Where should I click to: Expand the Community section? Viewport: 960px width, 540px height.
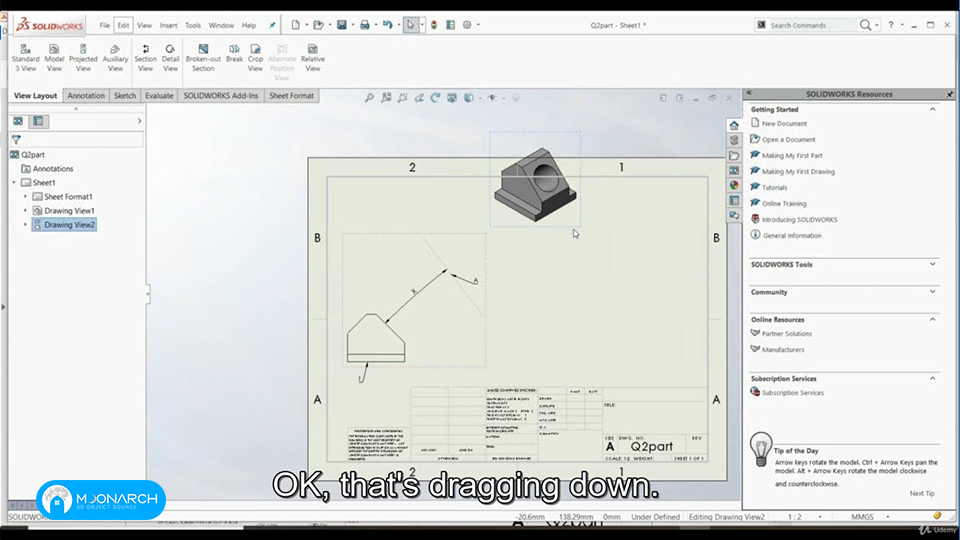(932, 292)
